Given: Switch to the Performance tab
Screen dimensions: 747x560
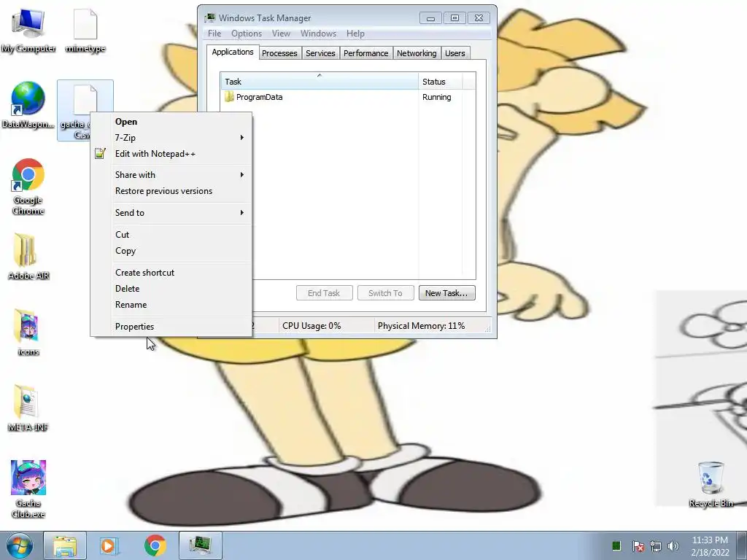Looking at the screenshot, I should 366,52.
